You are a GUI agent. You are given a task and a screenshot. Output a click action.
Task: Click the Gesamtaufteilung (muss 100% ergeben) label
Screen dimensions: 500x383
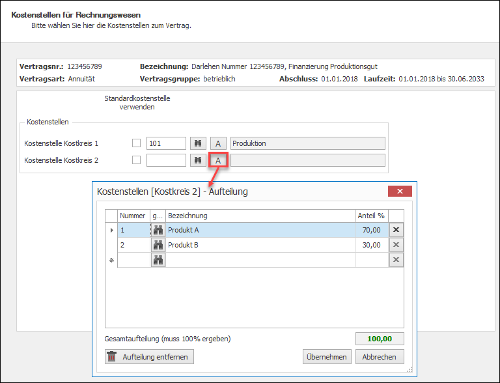[168, 339]
